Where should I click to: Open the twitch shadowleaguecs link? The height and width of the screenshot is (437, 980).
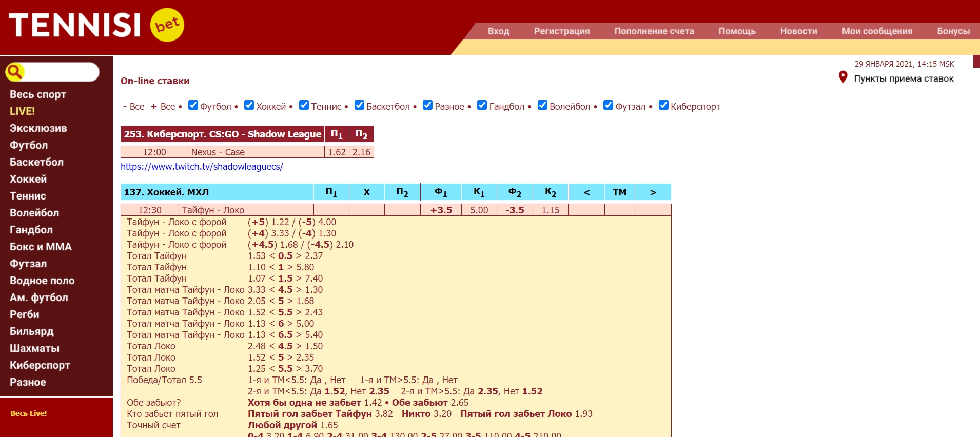point(202,167)
